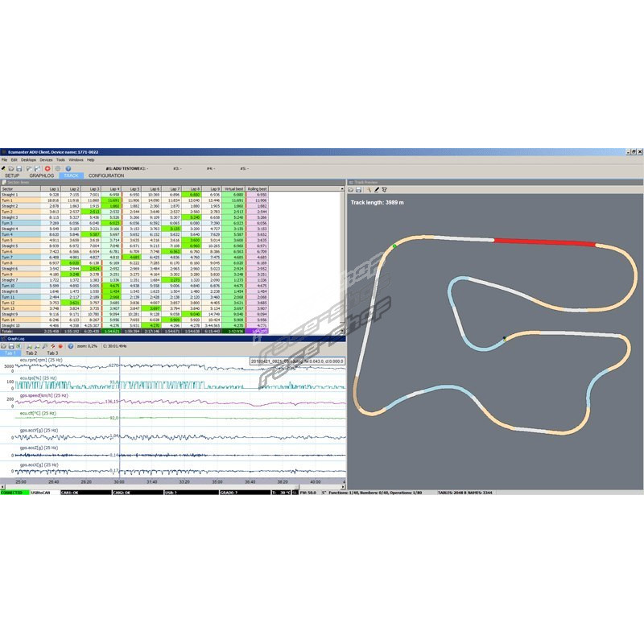644x644 pixels.
Task: Select Tab 2 in Graph Log
Action: 31,353
